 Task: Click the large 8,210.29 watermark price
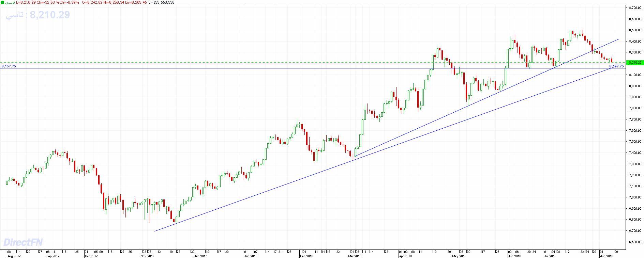(x=50, y=15)
